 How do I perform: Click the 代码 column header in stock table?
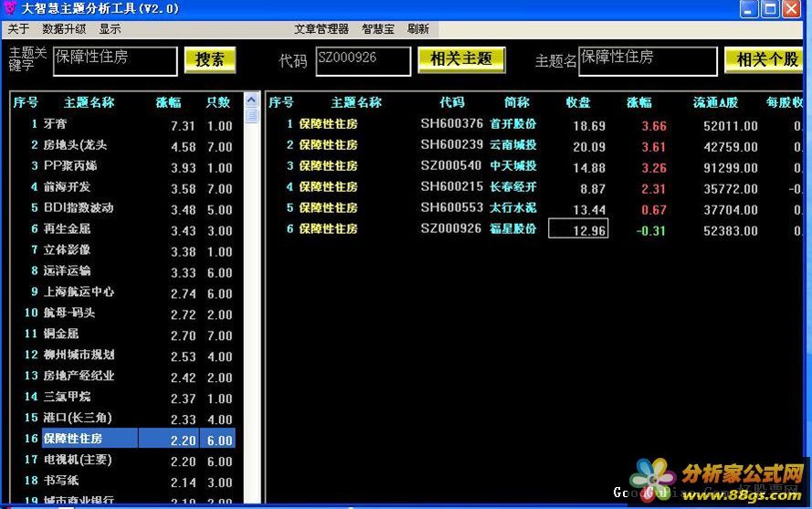(x=452, y=102)
